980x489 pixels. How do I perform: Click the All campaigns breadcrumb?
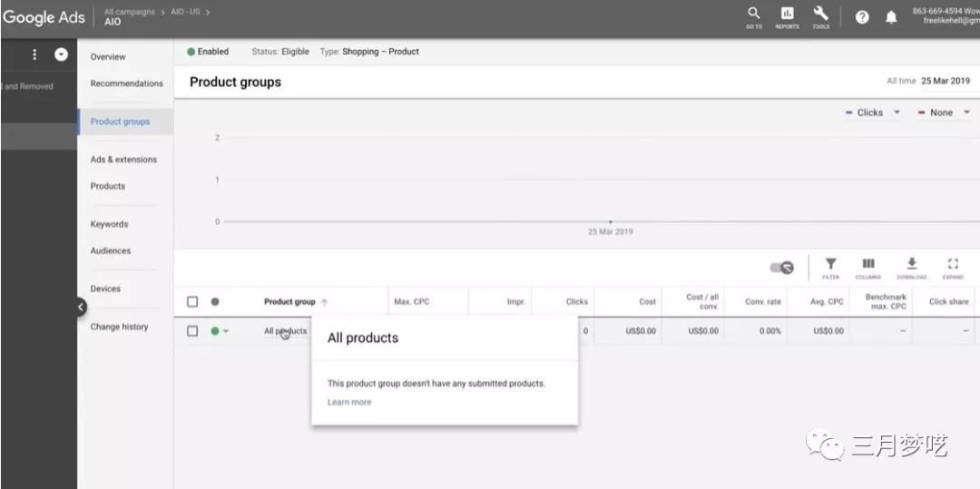[129, 12]
